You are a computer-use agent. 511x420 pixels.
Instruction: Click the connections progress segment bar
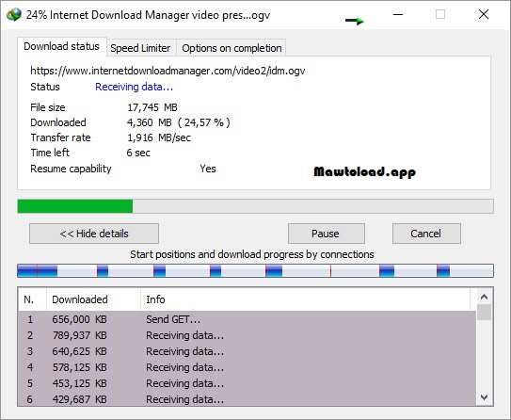tap(256, 271)
